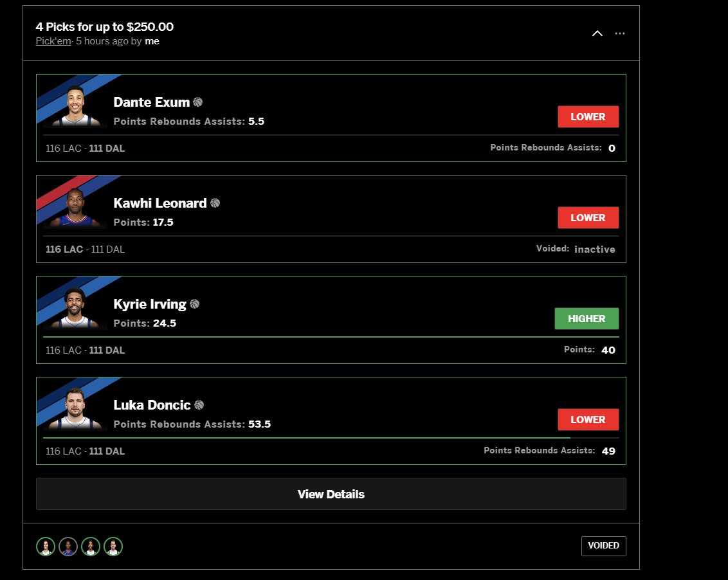The image size is (728, 580).
Task: Click '116 LAC - 111 DAL' score under Dante Exum
Action: tap(85, 149)
